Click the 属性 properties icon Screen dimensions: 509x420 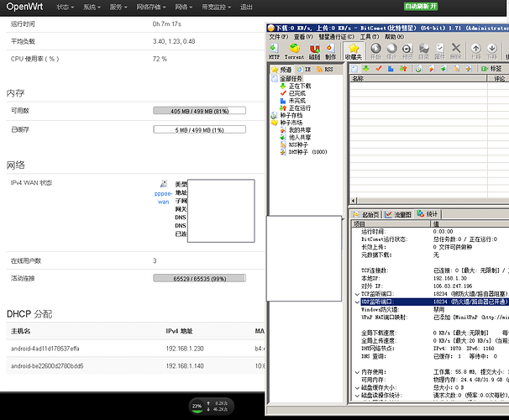[x=440, y=51]
